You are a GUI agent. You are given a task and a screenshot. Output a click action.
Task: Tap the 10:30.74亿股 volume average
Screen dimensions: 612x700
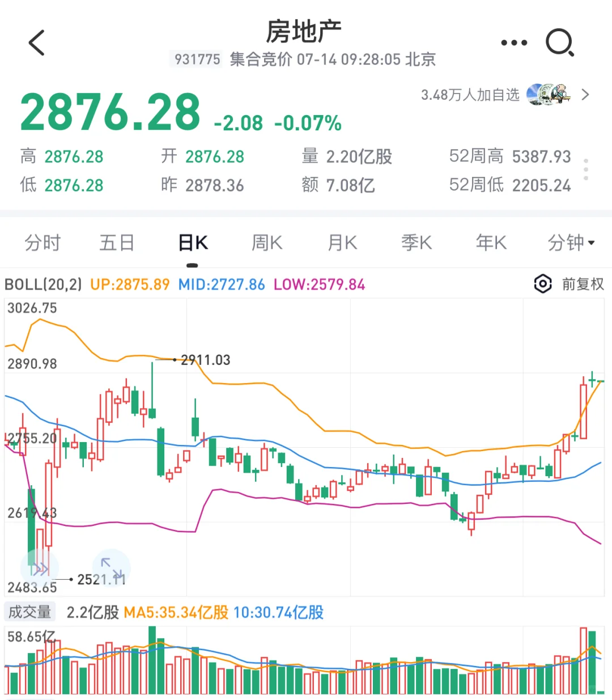pos(278,613)
